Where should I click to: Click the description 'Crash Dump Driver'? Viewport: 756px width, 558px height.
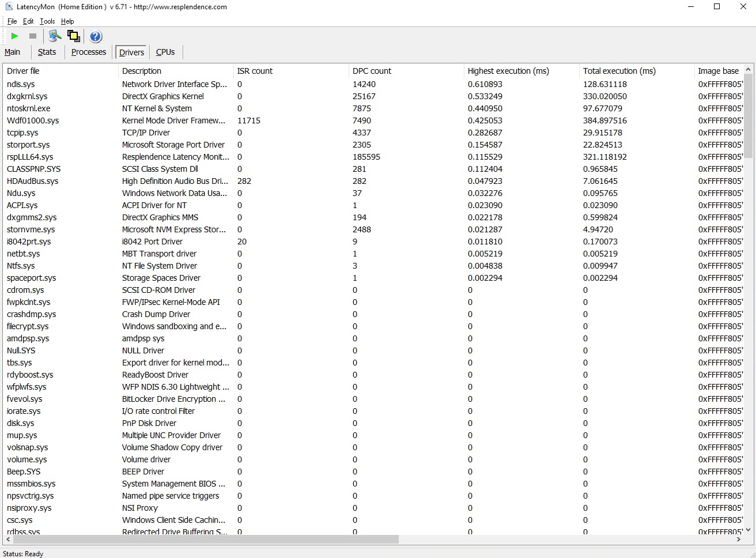click(x=156, y=314)
